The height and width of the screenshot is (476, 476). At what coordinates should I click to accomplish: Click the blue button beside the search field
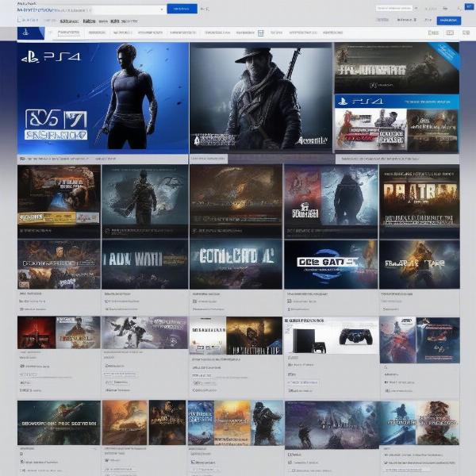[x=182, y=9]
